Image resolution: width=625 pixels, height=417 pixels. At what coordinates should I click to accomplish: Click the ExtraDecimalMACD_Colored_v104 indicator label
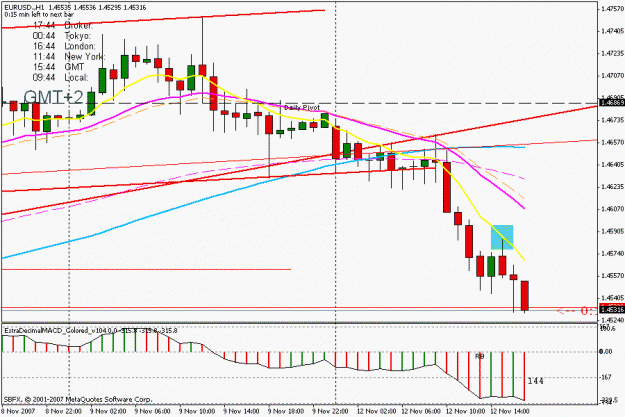[x=90, y=330]
